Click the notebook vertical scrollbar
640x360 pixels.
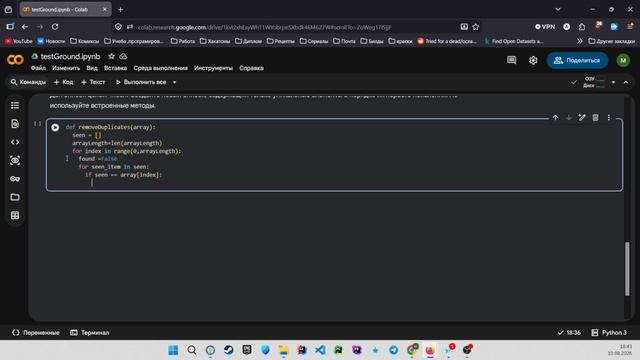click(627, 269)
